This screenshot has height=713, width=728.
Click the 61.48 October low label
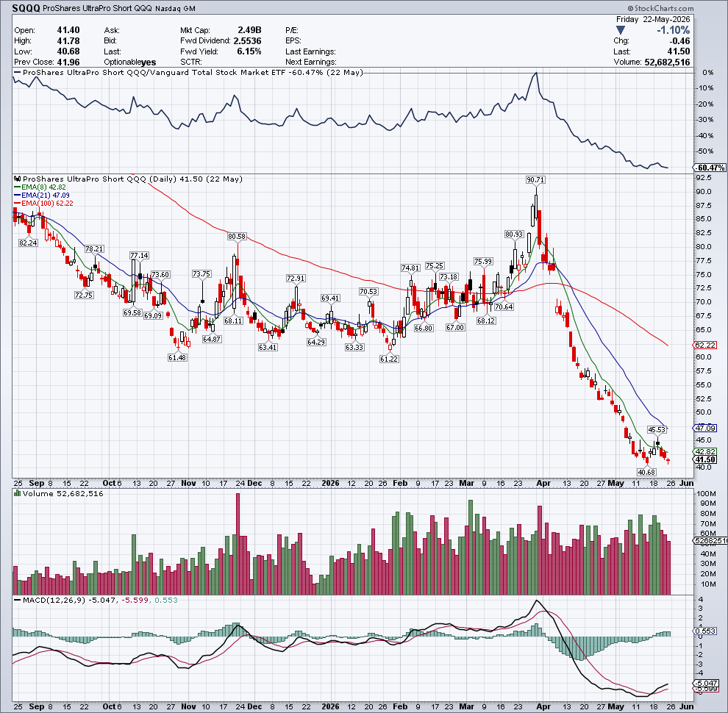click(x=177, y=357)
